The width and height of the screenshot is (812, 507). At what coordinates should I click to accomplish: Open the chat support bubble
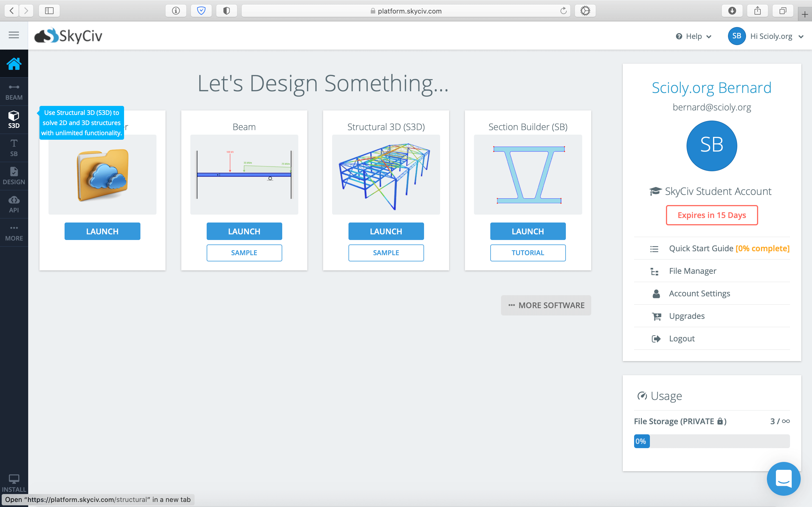(783, 479)
